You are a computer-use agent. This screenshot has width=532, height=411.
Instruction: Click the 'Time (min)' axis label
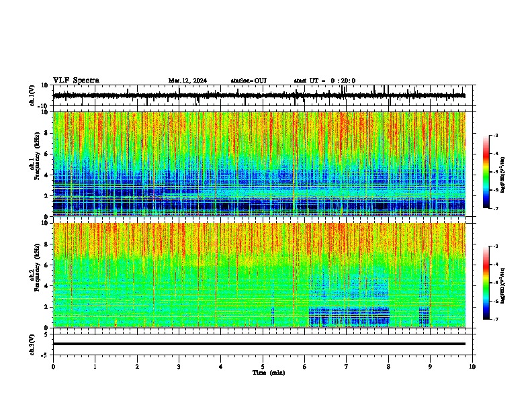pyautogui.click(x=269, y=373)
